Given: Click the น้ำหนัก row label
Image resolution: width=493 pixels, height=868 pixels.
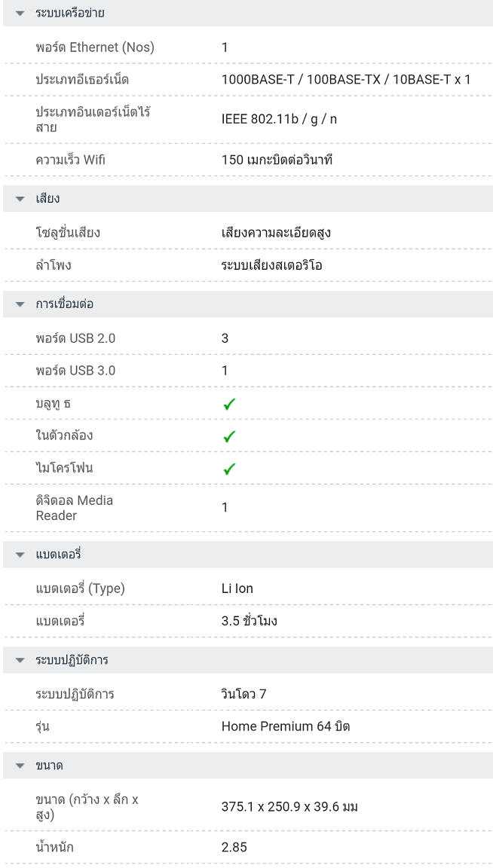Looking at the screenshot, I should click(x=55, y=848).
